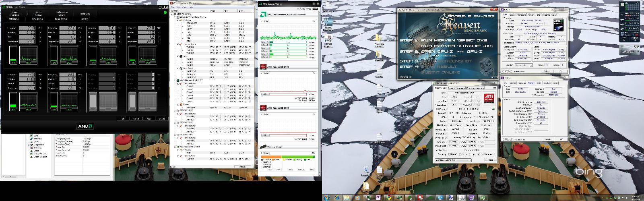This screenshot has width=644, height=201.
Task: Open the graphics card selection dropdown in GPU-Z
Action: coord(453,160)
